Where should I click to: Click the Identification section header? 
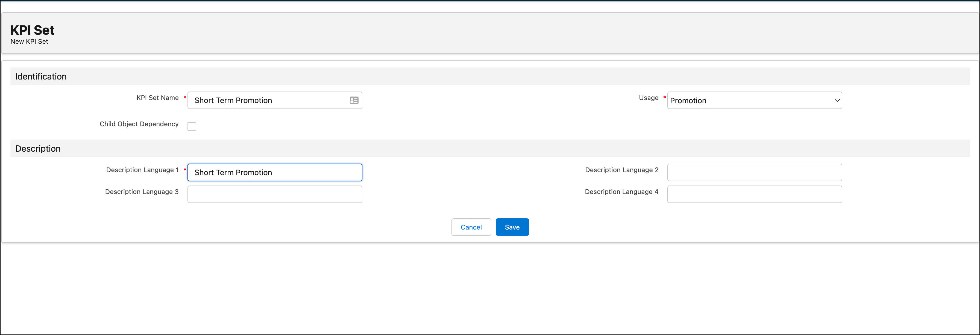tap(41, 77)
